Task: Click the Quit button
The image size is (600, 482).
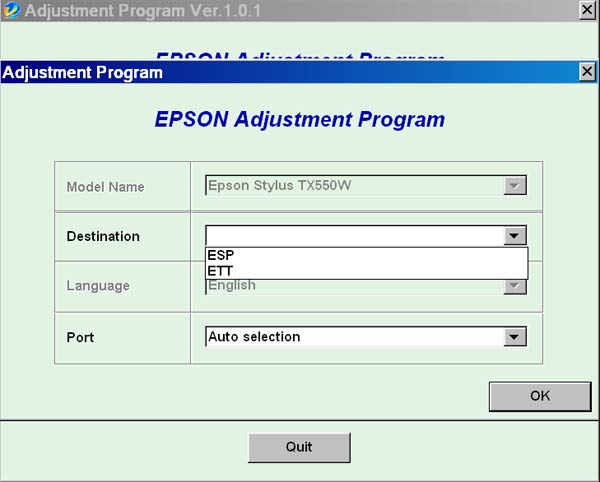Action: (x=299, y=447)
